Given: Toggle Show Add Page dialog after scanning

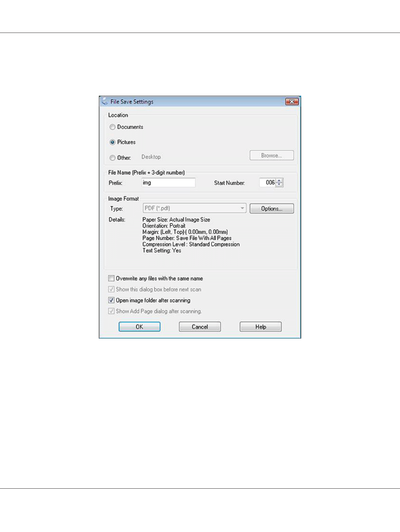Looking at the screenshot, I should click(x=111, y=311).
